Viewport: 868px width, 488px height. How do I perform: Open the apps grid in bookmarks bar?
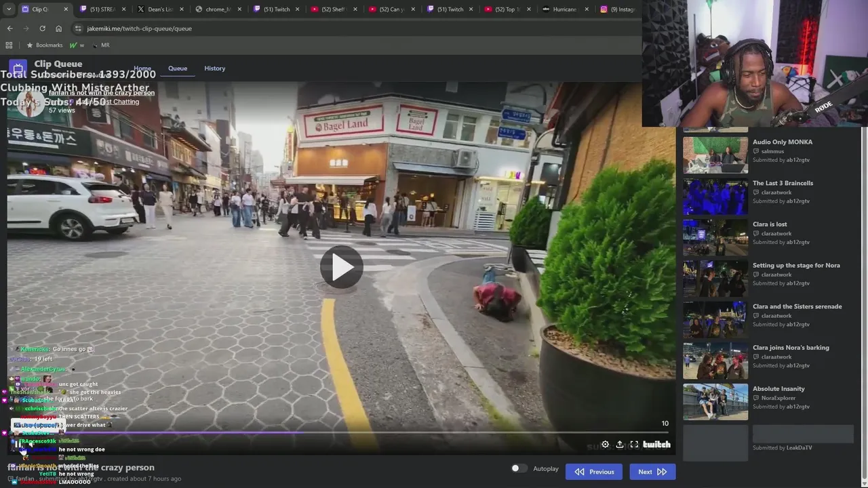9,45
